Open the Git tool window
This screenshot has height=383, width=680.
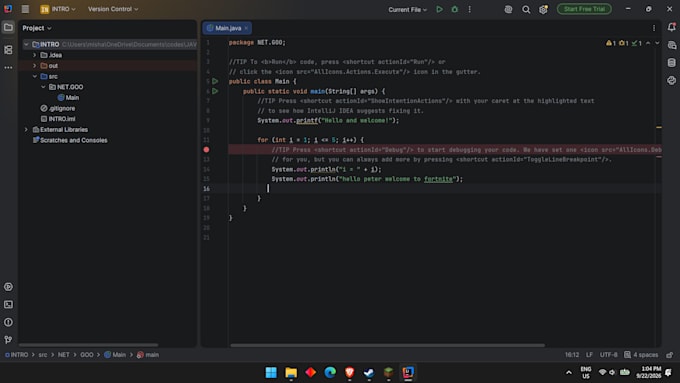coord(8,340)
